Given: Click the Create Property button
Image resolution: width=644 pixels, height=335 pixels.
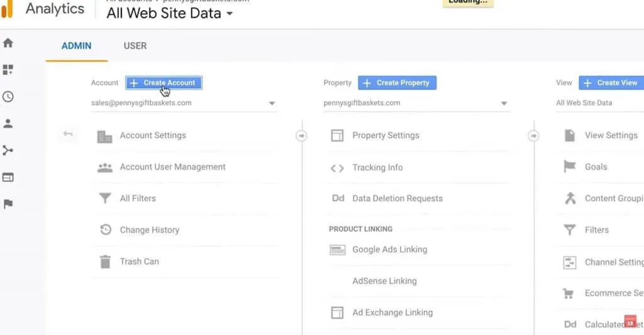Looking at the screenshot, I should pyautogui.click(x=397, y=82).
